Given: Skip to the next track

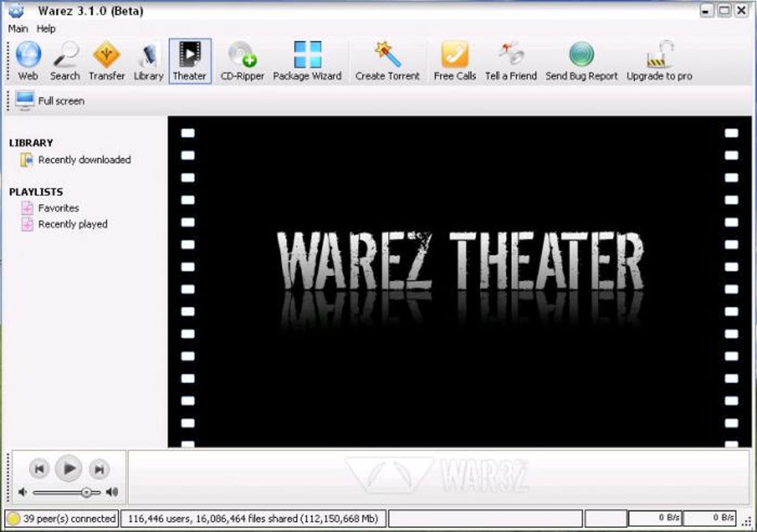Looking at the screenshot, I should (x=99, y=469).
